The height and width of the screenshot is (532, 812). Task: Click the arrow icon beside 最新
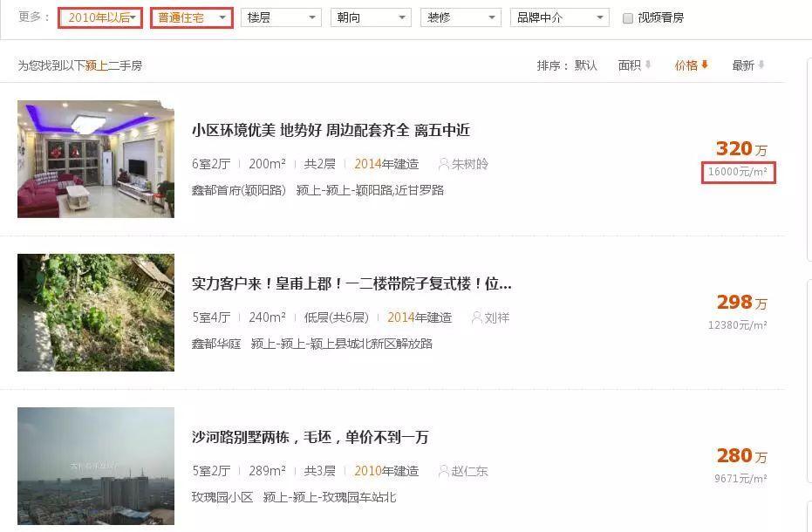pyautogui.click(x=761, y=65)
